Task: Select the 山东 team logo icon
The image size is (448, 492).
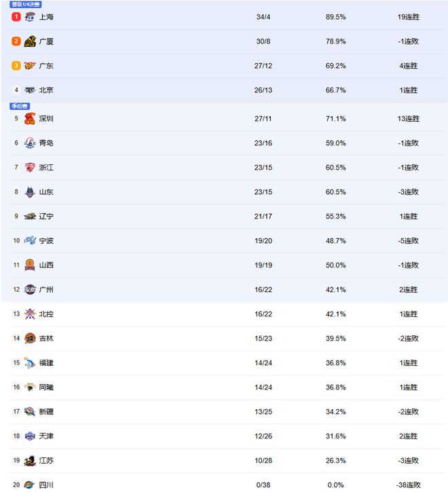Action: (x=29, y=192)
